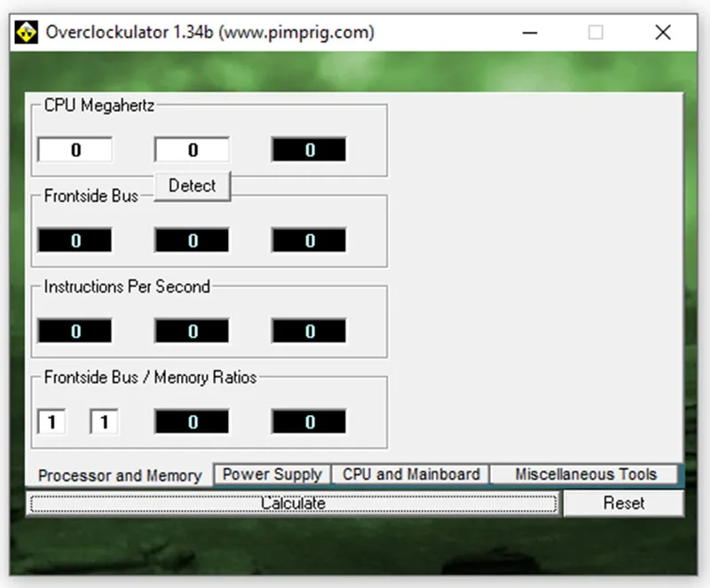The width and height of the screenshot is (710, 588).
Task: Minimize the Overclockulator window
Action: pyautogui.click(x=529, y=33)
